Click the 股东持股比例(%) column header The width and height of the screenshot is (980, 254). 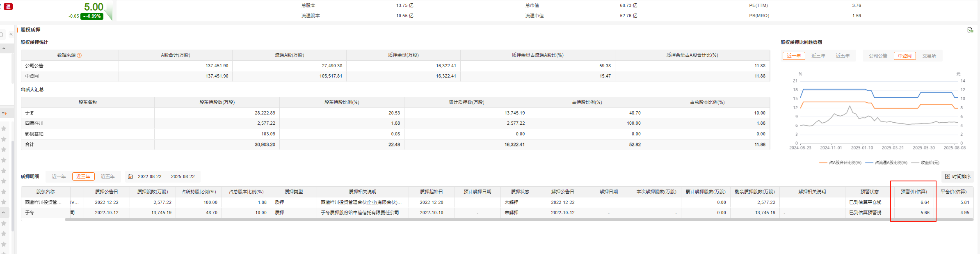[x=342, y=102]
